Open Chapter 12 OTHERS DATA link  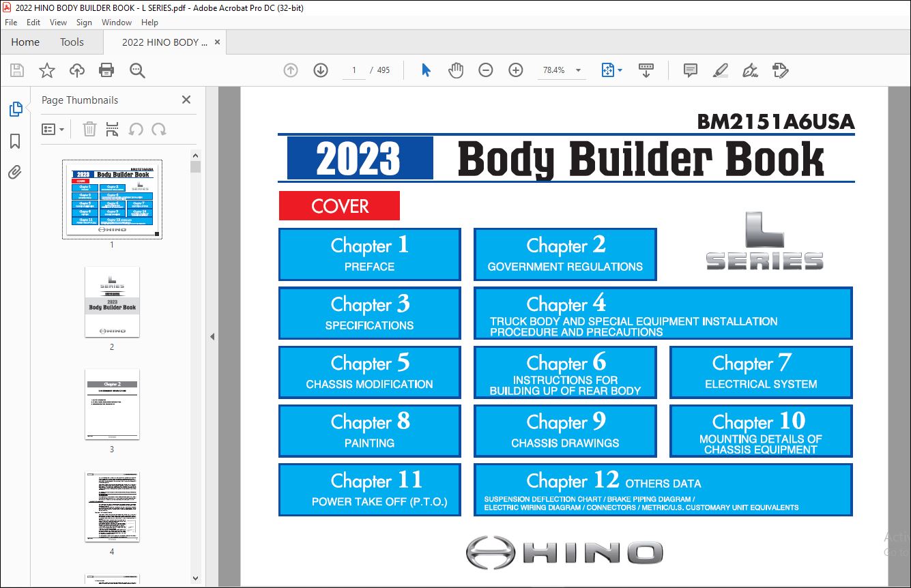[663, 490]
